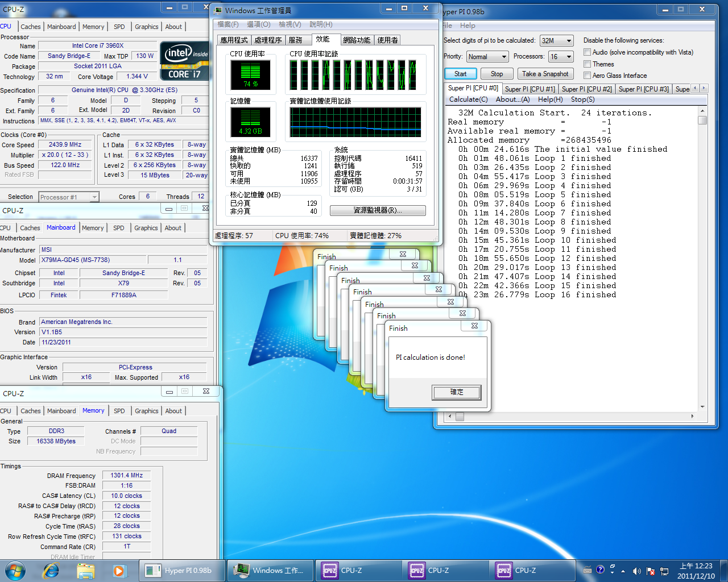Click the X79MA-GD45 (MS-7738) model field
This screenshot has width=728, height=582.
pyautogui.click(x=92, y=260)
